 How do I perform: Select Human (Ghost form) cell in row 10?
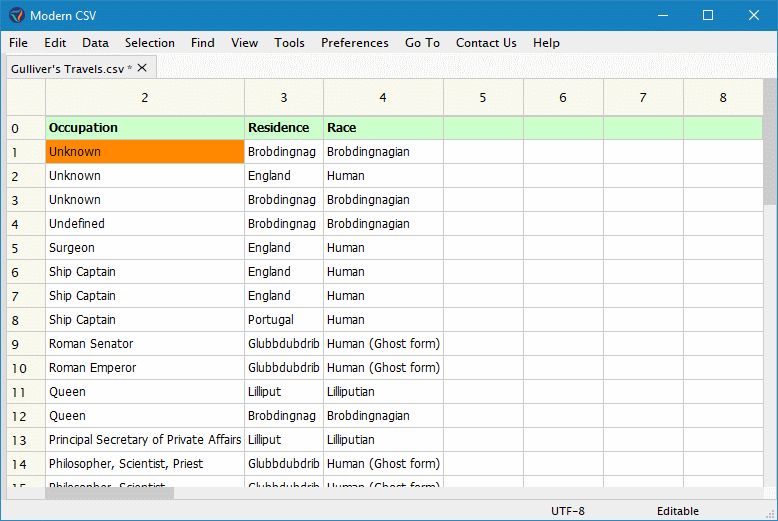point(383,368)
